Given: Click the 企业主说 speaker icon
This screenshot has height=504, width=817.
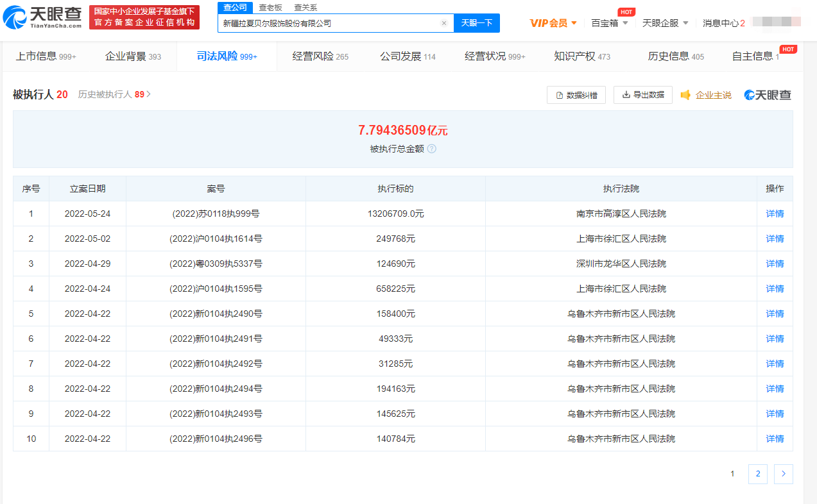Looking at the screenshot, I should tap(685, 95).
